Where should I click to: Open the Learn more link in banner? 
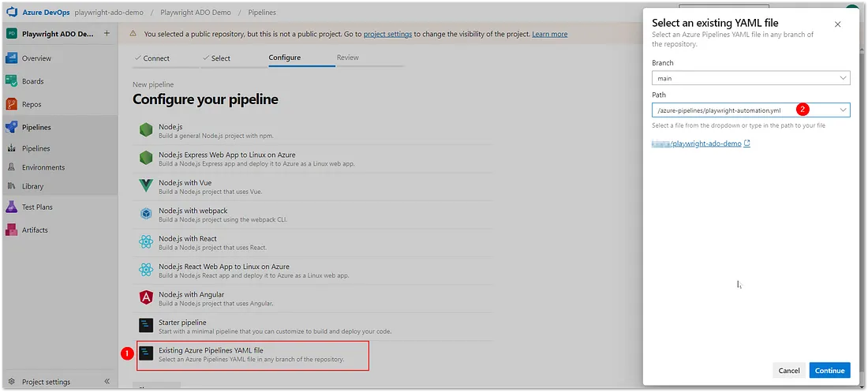(x=550, y=34)
